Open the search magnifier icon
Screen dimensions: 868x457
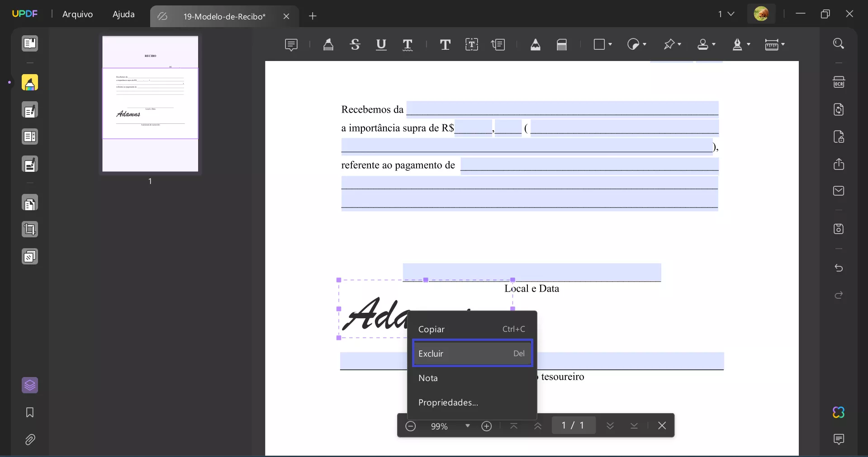pyautogui.click(x=839, y=43)
